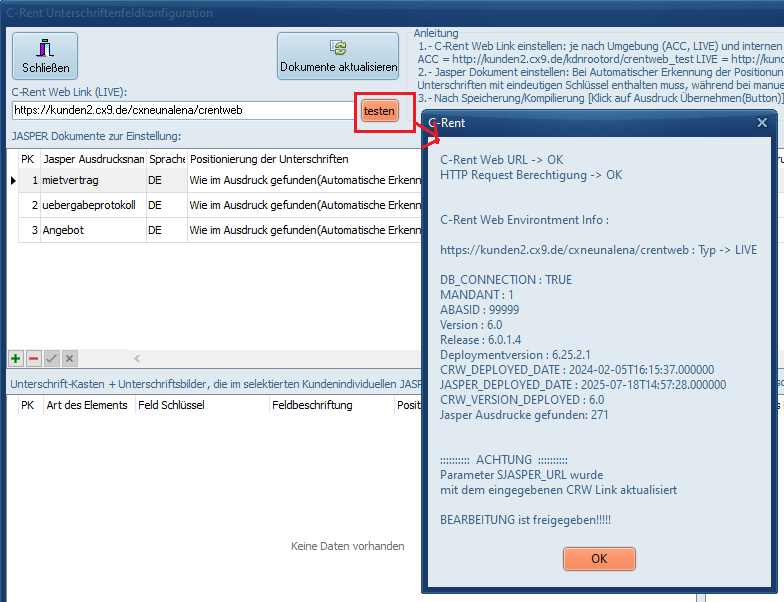
Task: Click the Art des Elements column header
Action: [x=87, y=405]
